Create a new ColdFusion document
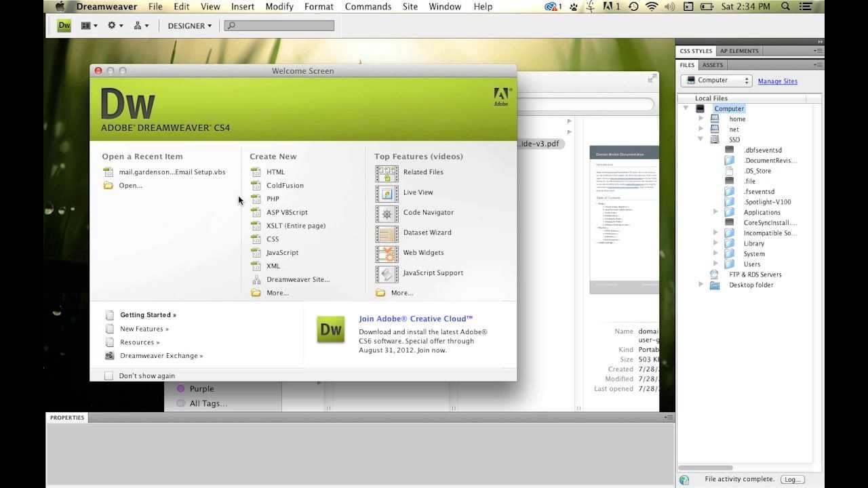Screen dimensions: 868x488 (x=285, y=186)
